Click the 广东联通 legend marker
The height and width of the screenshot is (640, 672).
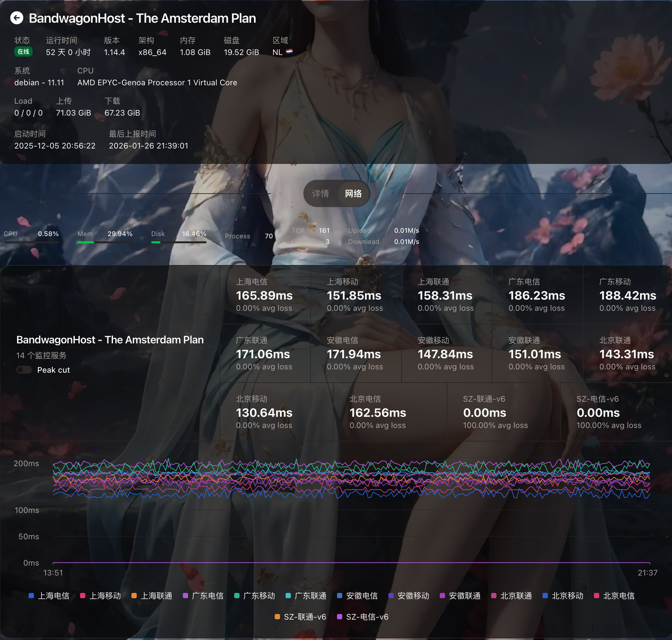288,596
